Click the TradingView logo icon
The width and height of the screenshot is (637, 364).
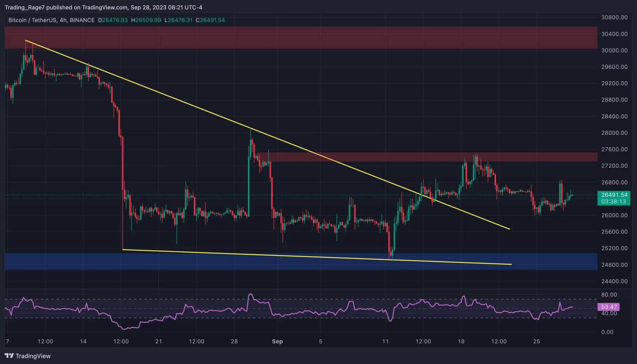click(x=9, y=356)
